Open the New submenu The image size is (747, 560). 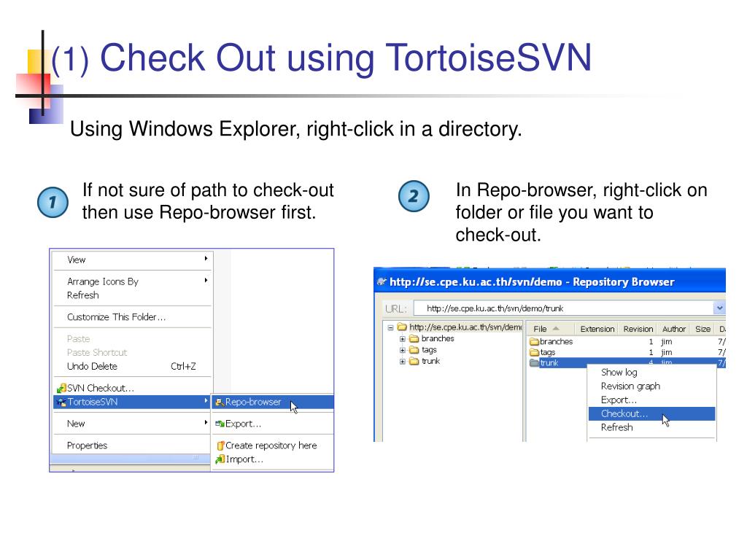click(x=133, y=424)
